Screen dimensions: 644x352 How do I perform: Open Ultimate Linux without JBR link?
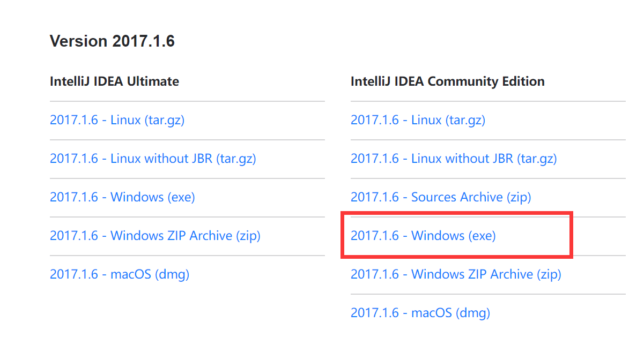tap(153, 159)
